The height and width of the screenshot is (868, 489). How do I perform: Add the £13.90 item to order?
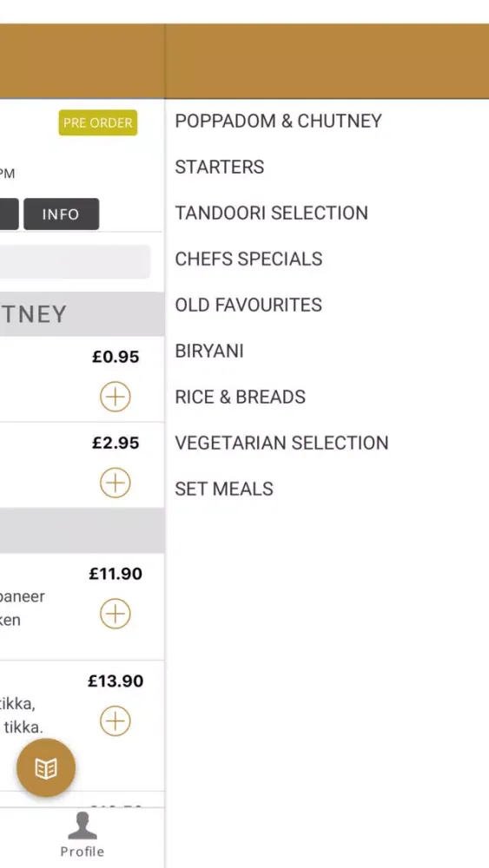pos(116,720)
